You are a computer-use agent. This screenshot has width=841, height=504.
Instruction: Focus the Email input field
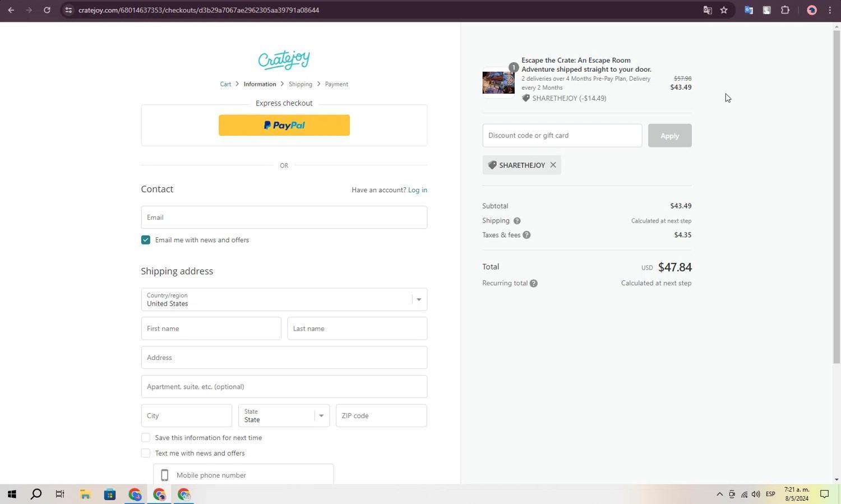coord(284,218)
